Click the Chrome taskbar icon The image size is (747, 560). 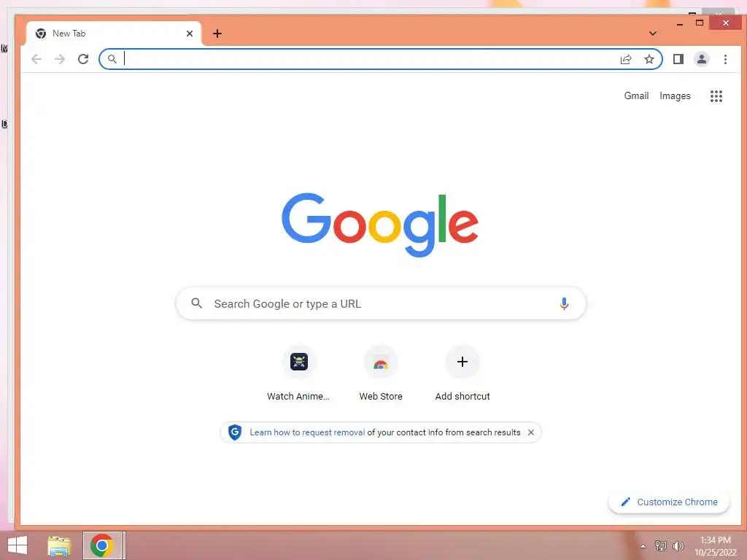click(102, 545)
